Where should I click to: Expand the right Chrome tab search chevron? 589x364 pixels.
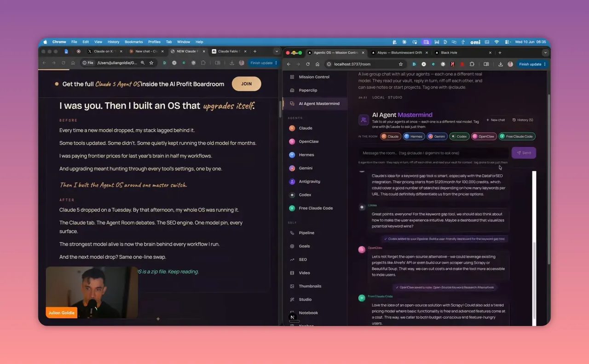[x=545, y=52]
